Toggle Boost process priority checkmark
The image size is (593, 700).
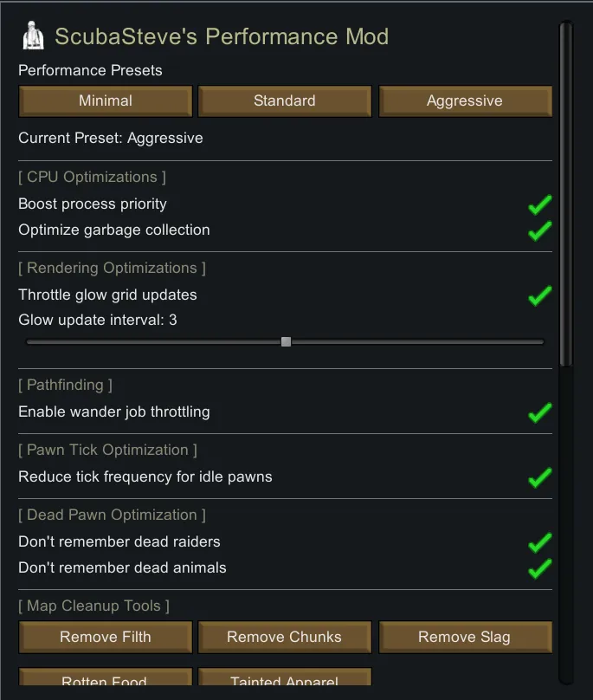click(x=540, y=205)
